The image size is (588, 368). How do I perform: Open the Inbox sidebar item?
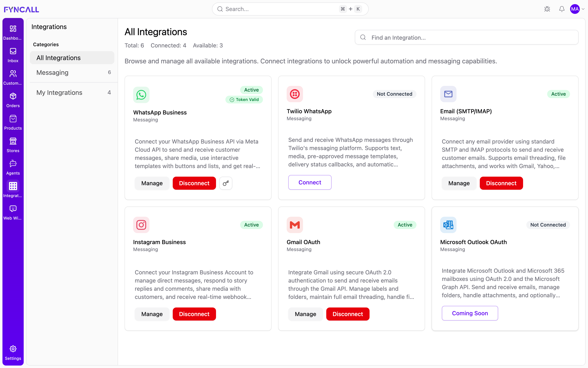pos(13,55)
